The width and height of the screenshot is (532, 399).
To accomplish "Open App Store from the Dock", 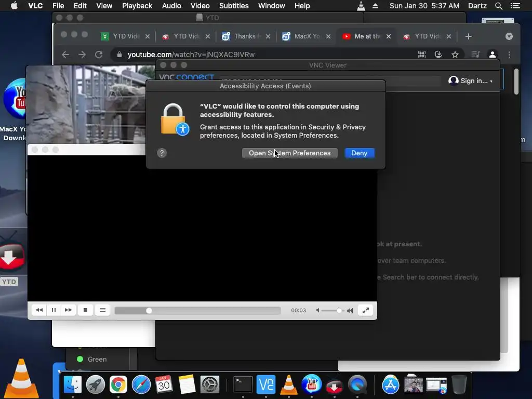I will point(391,385).
